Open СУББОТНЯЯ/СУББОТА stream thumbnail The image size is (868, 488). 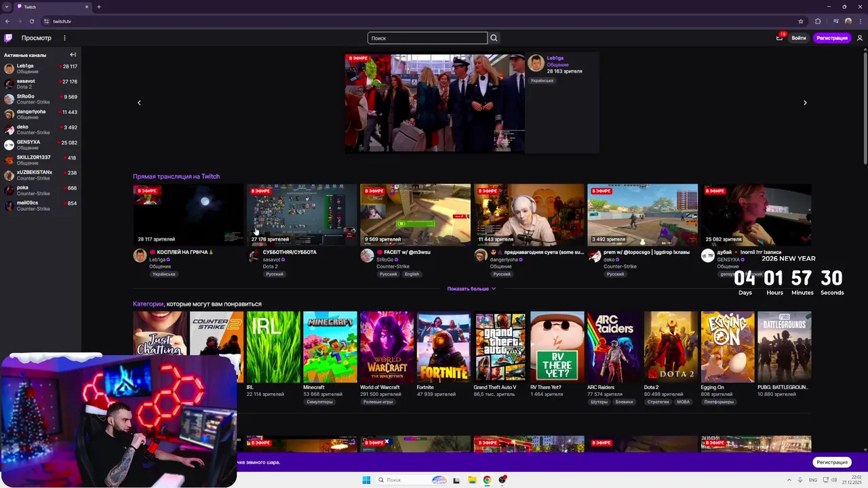[302, 214]
